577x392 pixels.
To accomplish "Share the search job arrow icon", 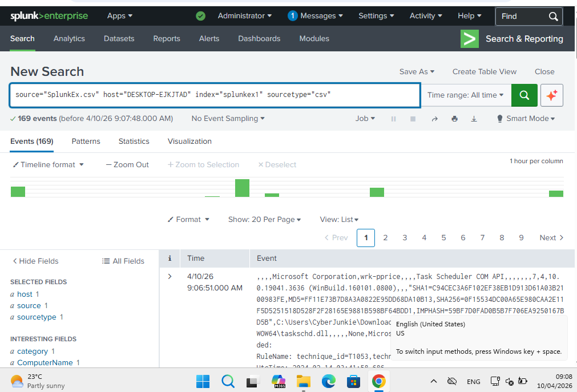I will (434, 119).
